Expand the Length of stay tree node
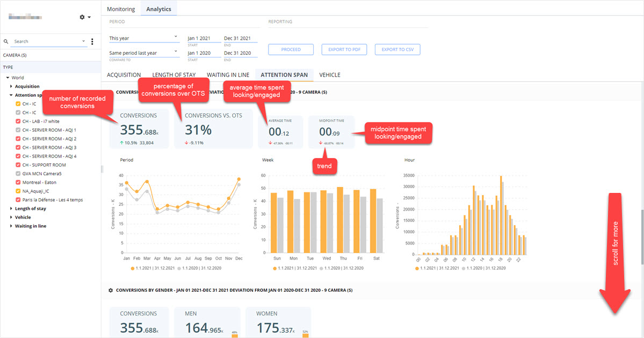This screenshot has width=644, height=338. [x=11, y=208]
